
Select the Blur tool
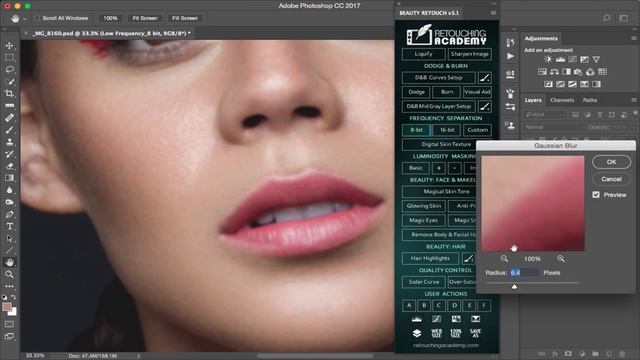[x=9, y=190]
